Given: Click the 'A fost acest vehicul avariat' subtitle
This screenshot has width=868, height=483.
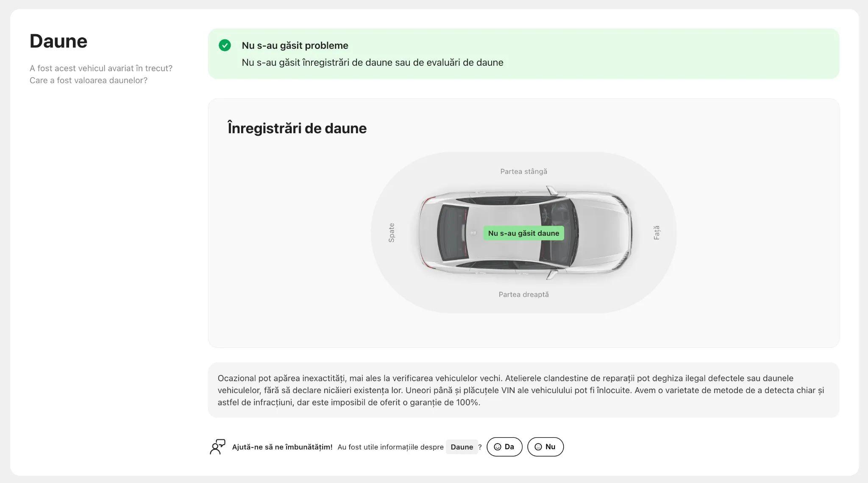Looking at the screenshot, I should click(101, 68).
